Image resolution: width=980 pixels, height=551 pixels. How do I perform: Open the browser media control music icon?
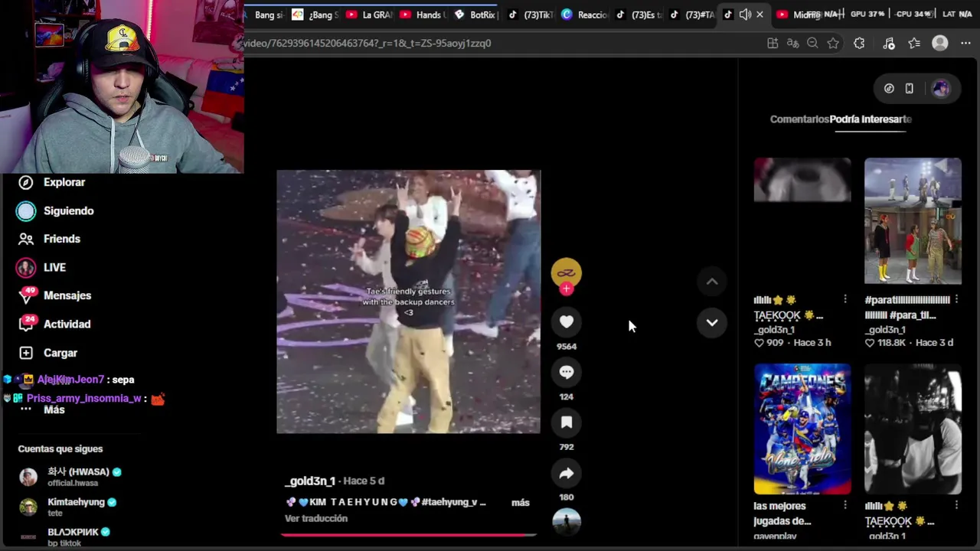pyautogui.click(x=888, y=44)
